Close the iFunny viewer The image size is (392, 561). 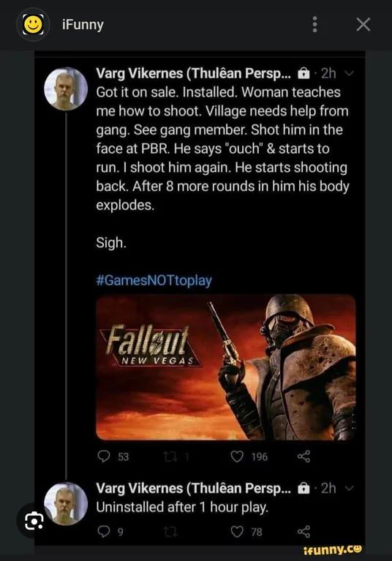pos(363,25)
